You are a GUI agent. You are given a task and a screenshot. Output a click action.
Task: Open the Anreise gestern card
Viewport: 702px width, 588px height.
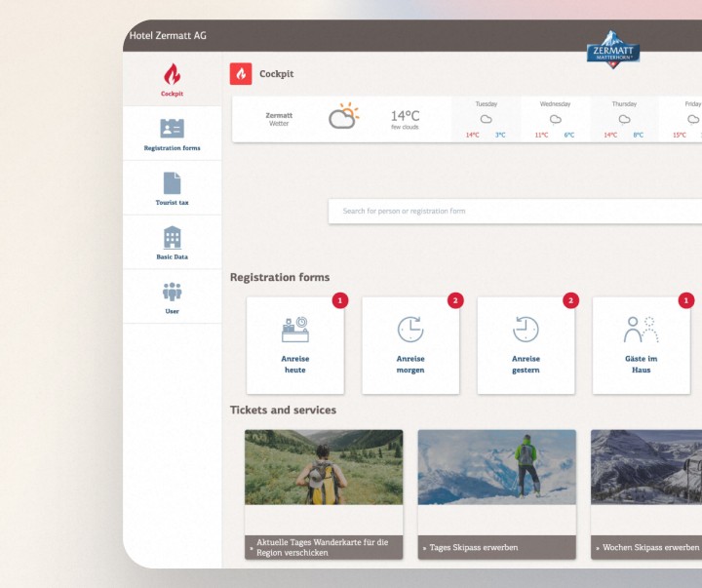526,345
